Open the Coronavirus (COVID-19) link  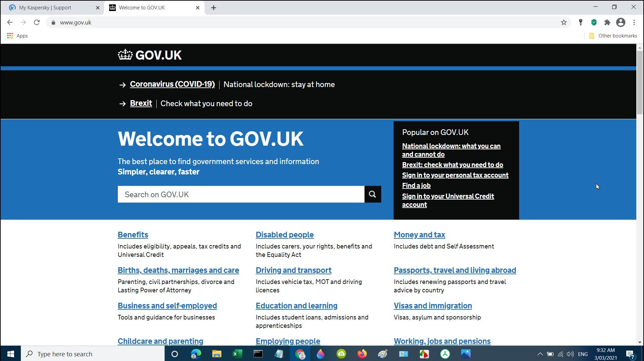click(x=172, y=84)
